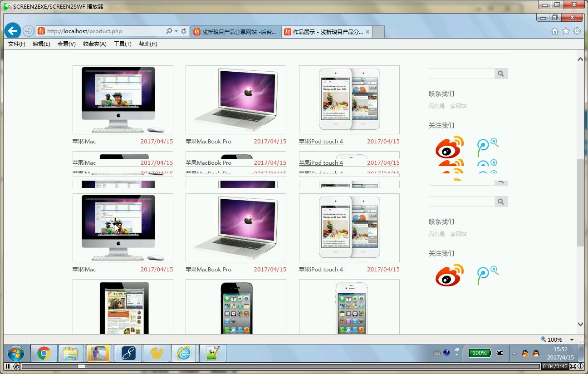The height and width of the screenshot is (374, 588).
Task: Open the upper iMac product thumbnail
Action: click(123, 100)
